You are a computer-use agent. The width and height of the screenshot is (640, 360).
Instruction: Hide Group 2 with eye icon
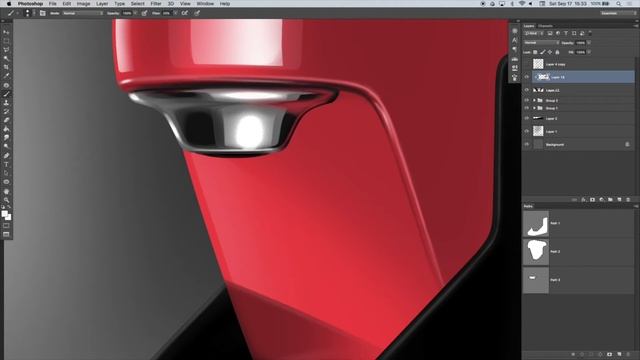(527, 100)
